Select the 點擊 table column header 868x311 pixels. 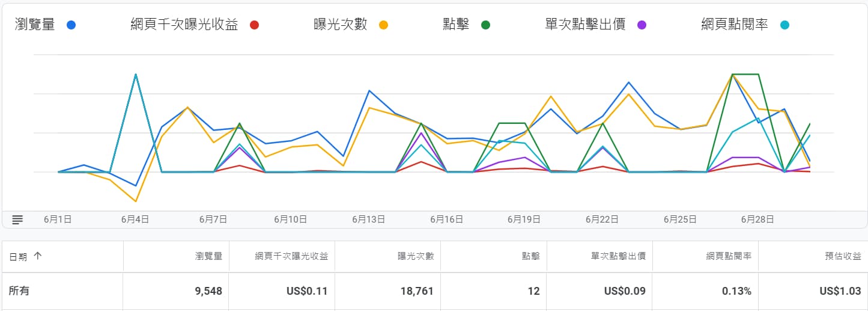click(531, 256)
